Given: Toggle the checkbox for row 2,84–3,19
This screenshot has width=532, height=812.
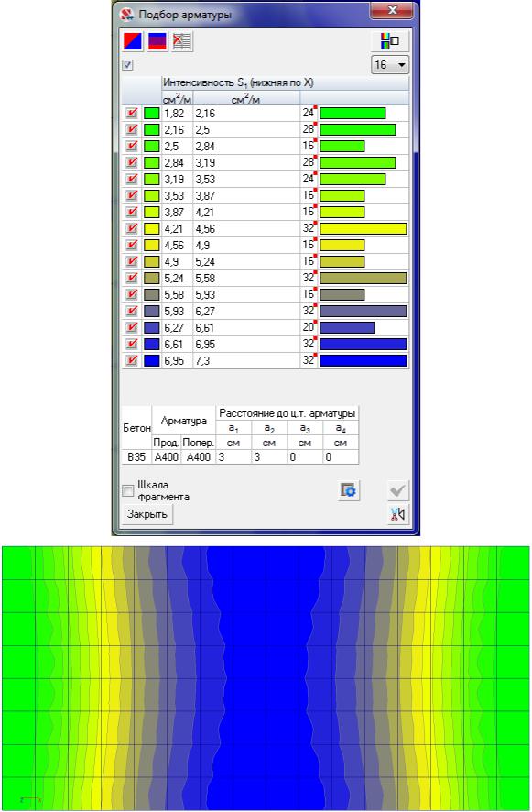Looking at the screenshot, I should pos(132,162).
